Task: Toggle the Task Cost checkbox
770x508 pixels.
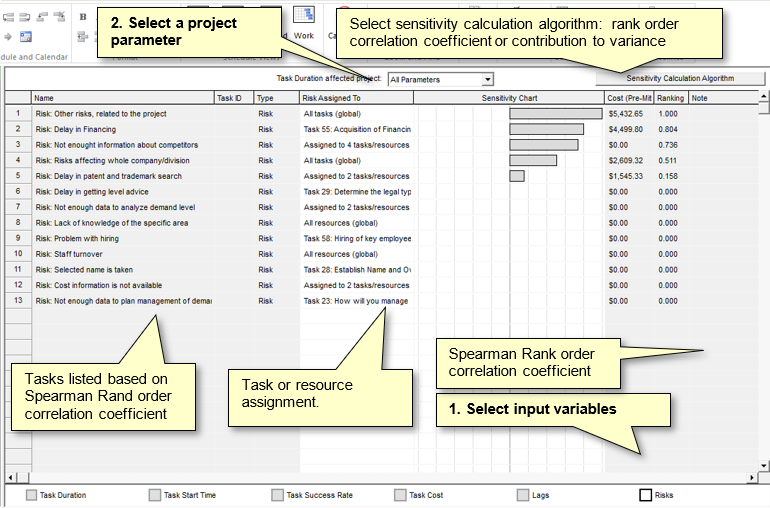Action: pos(400,495)
